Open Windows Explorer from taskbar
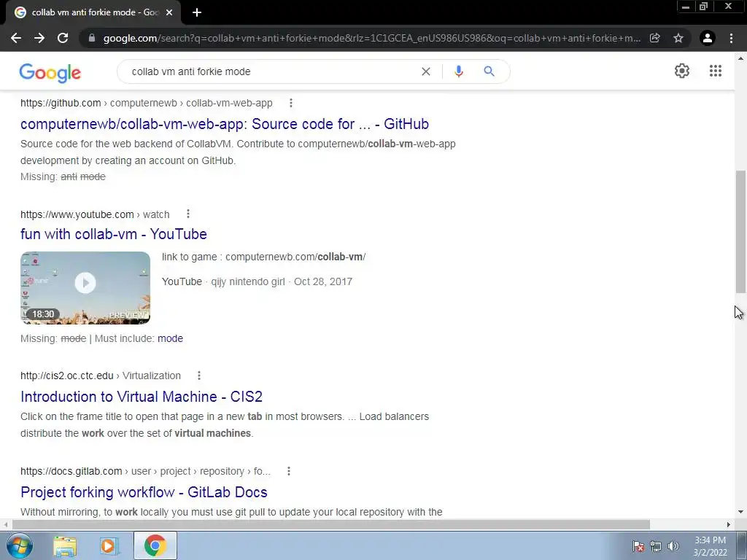The image size is (747, 560). (65, 545)
